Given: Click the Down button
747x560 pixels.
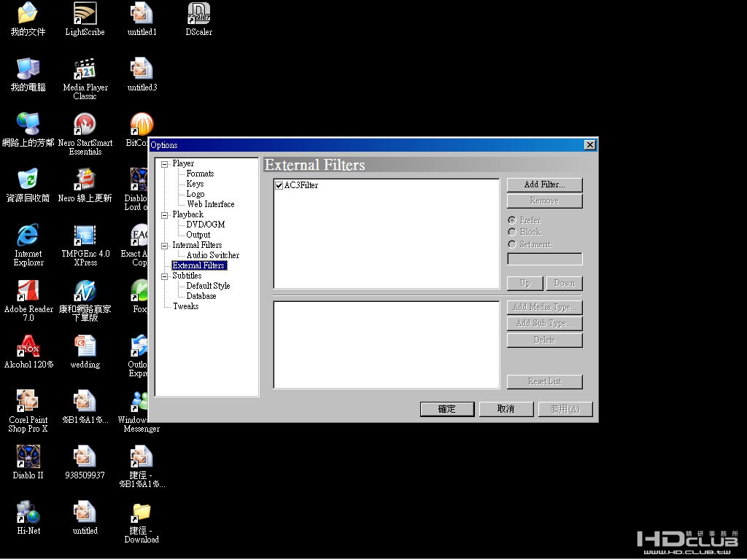Looking at the screenshot, I should point(565,284).
